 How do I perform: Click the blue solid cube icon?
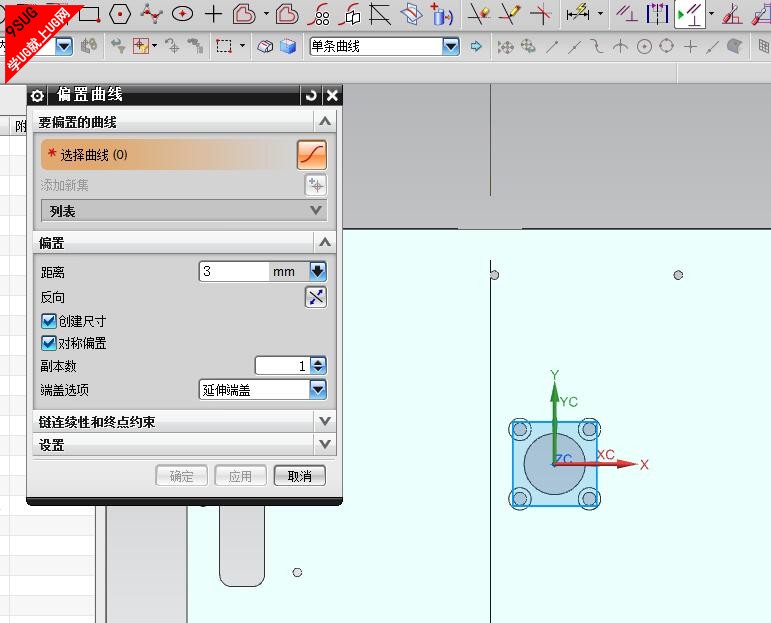click(288, 46)
